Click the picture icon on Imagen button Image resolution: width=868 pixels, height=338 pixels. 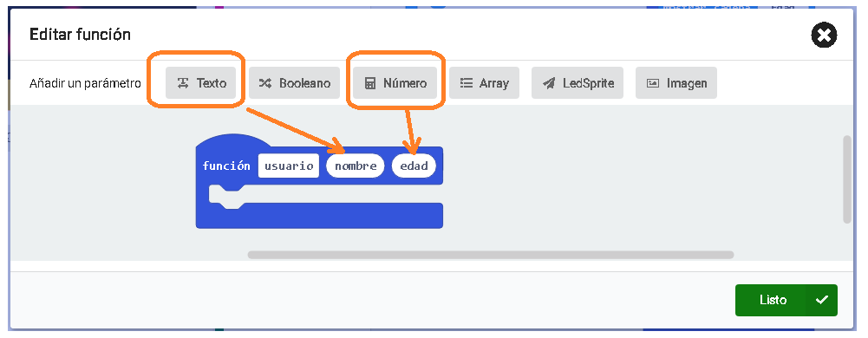tap(653, 83)
